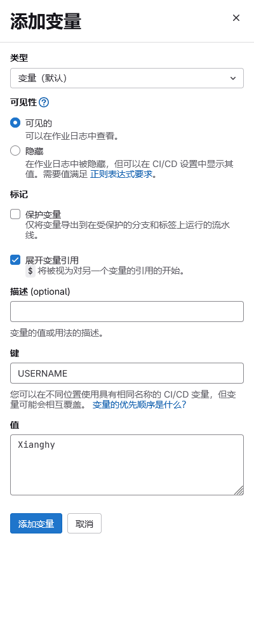Screen dimensions: 254x644
Task: Click the 保护变量 label text
Action: 43,215
